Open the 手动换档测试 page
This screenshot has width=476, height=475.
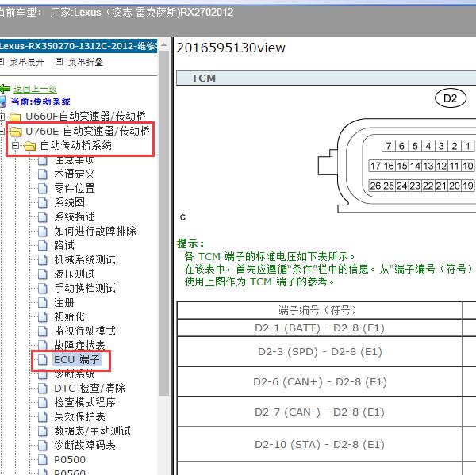coord(85,288)
